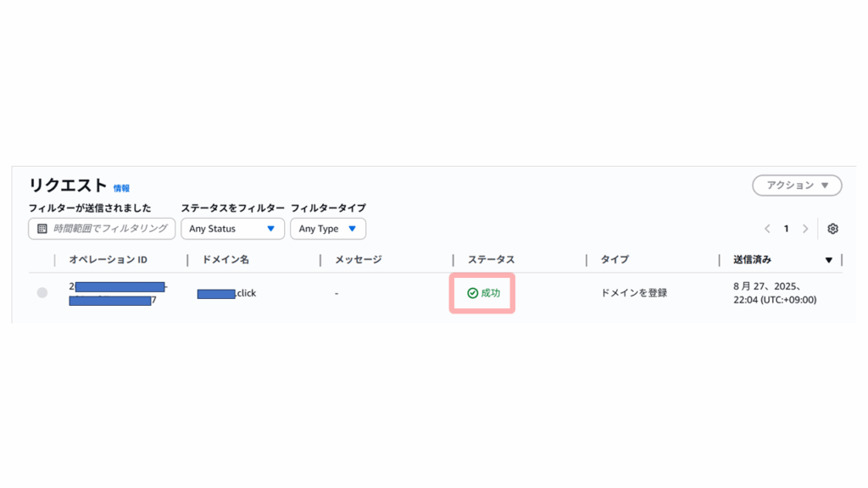This screenshot has height=488, width=868.
Task: Click the 送信済み column header text
Action: [x=753, y=259]
